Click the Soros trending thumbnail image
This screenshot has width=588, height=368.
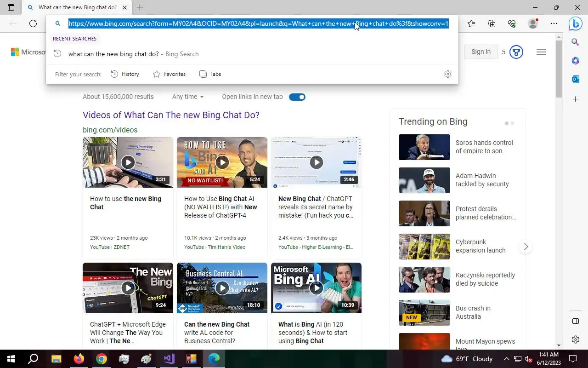point(424,147)
